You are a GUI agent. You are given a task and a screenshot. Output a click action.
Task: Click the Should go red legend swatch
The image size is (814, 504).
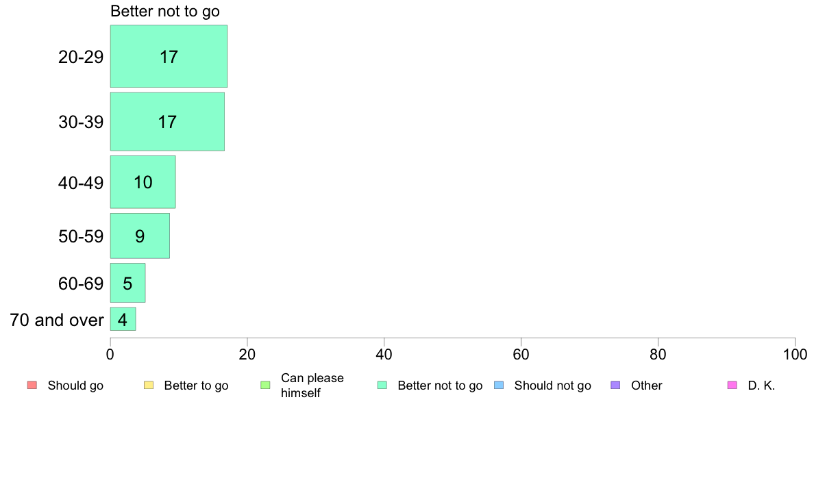[32, 385]
